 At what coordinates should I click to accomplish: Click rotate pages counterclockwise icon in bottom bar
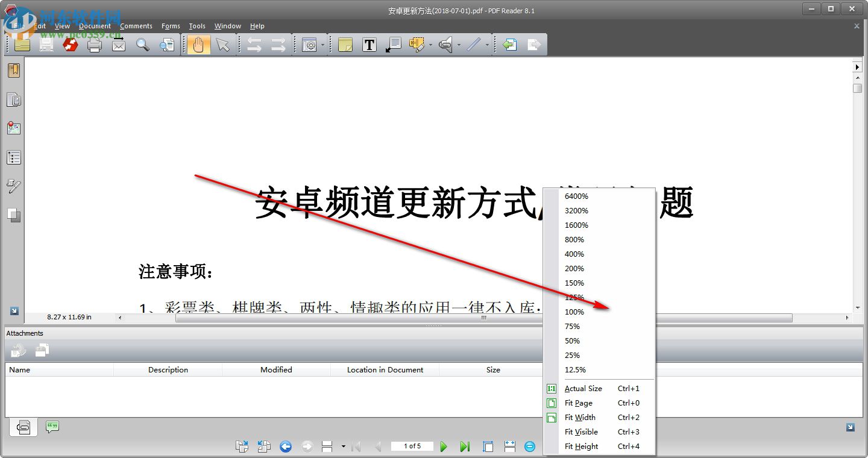click(263, 447)
